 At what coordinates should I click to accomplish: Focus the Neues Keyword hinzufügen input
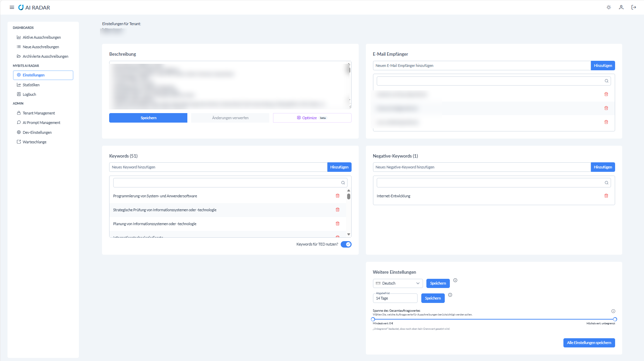[x=218, y=167]
